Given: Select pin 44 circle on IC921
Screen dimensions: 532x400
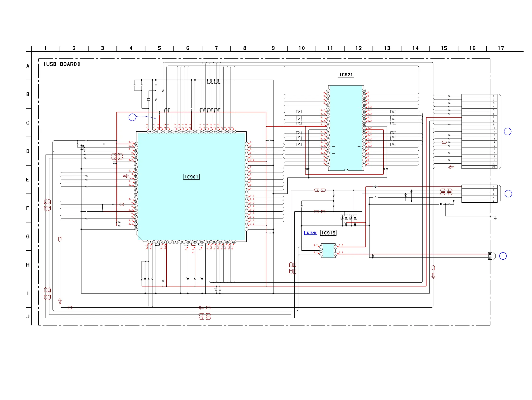Looking at the screenshot, I should (x=328, y=165).
